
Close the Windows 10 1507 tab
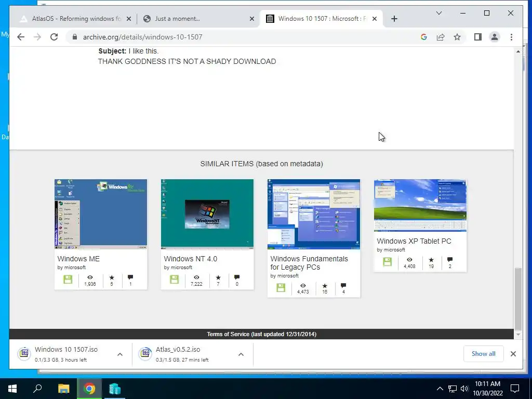pyautogui.click(x=375, y=19)
